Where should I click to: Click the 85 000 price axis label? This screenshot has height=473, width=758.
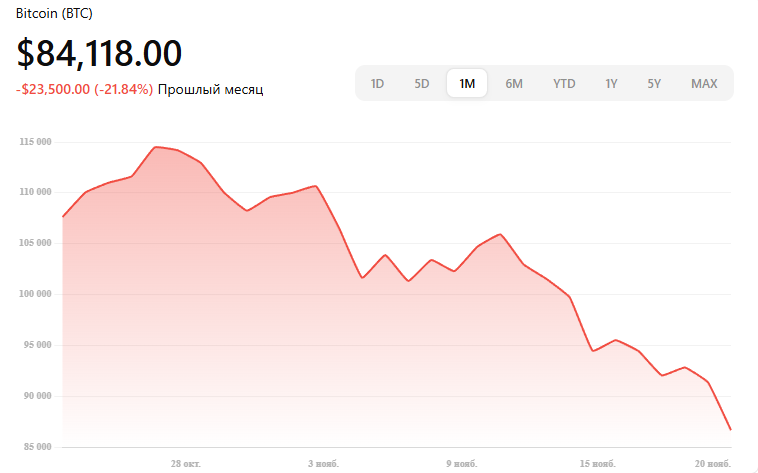(37, 447)
